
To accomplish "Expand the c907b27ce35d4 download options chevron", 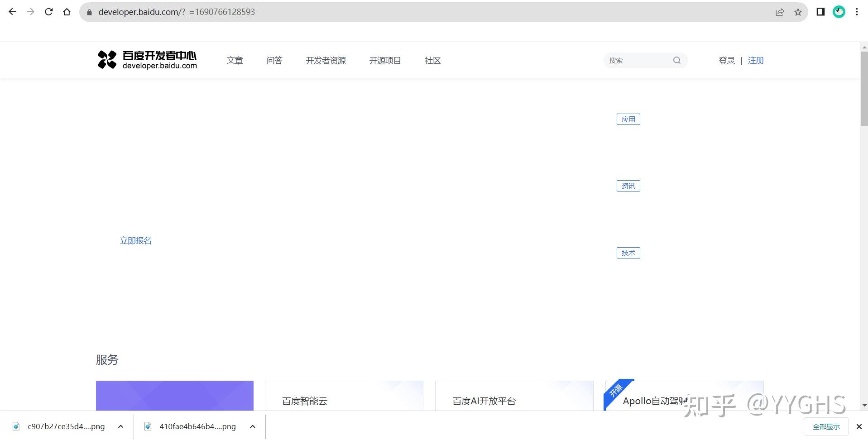I will 120,426.
